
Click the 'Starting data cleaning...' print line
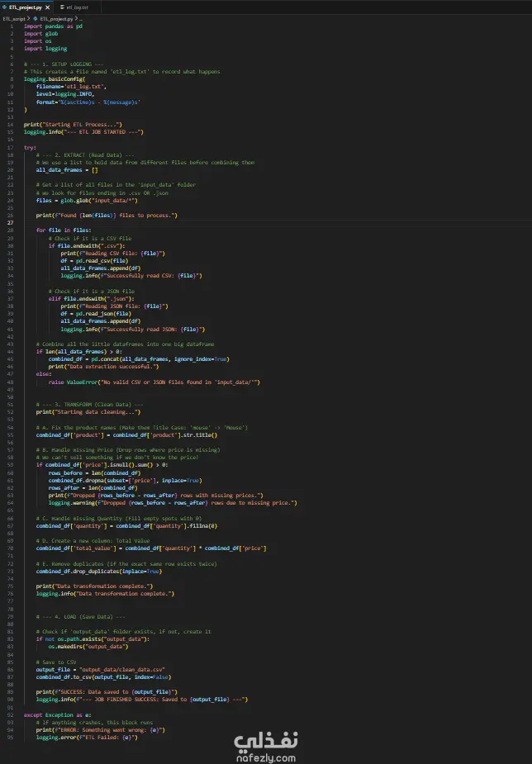coord(88,412)
